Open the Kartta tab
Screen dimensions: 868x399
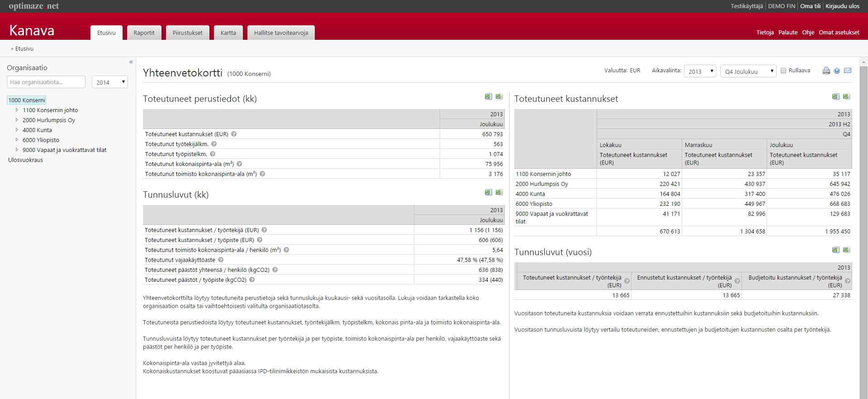coord(228,33)
